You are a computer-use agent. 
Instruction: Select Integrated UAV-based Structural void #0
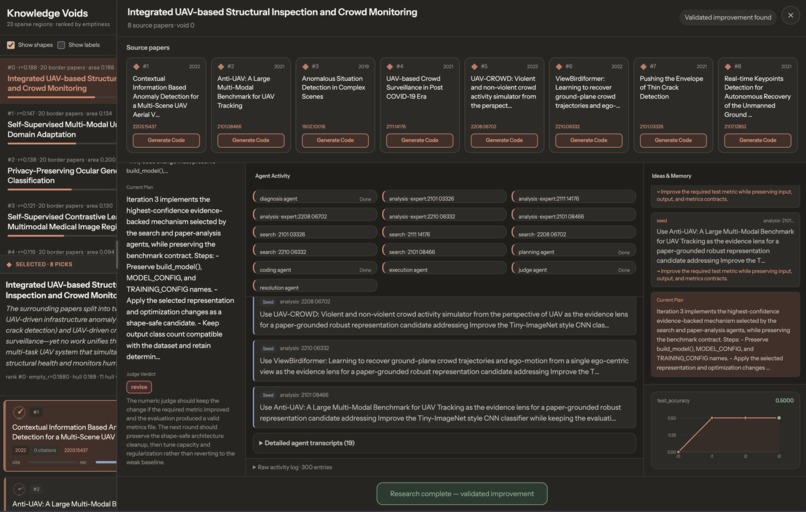tap(59, 79)
